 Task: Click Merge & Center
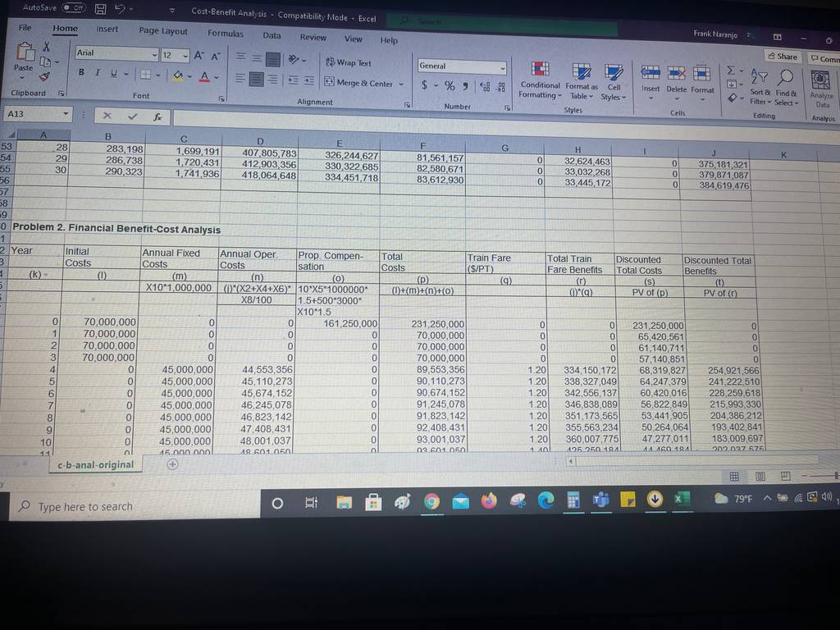click(359, 83)
